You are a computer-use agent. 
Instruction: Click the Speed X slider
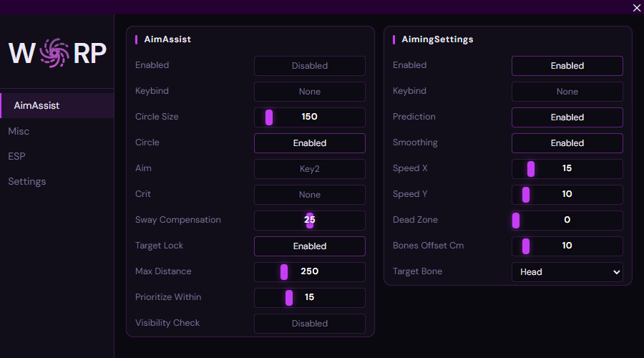pyautogui.click(x=567, y=169)
